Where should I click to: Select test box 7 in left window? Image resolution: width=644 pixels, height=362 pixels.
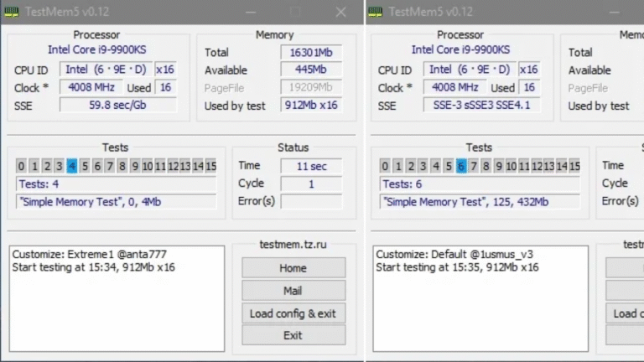110,166
